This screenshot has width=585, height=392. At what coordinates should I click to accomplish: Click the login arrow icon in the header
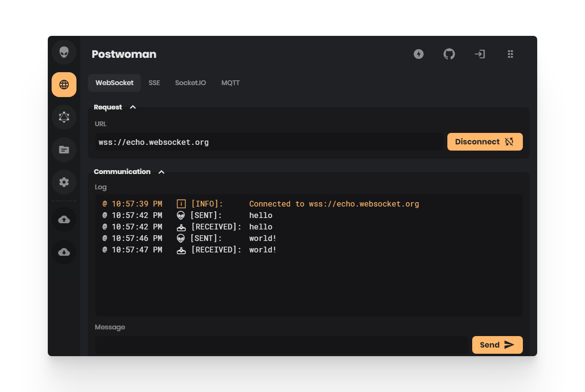tap(480, 54)
